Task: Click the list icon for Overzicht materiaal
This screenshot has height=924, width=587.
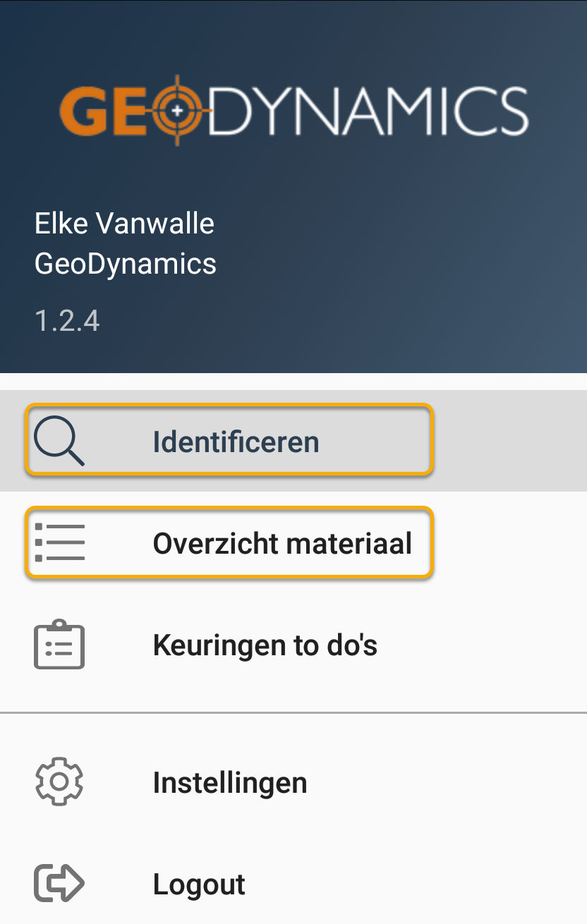Action: (59, 543)
